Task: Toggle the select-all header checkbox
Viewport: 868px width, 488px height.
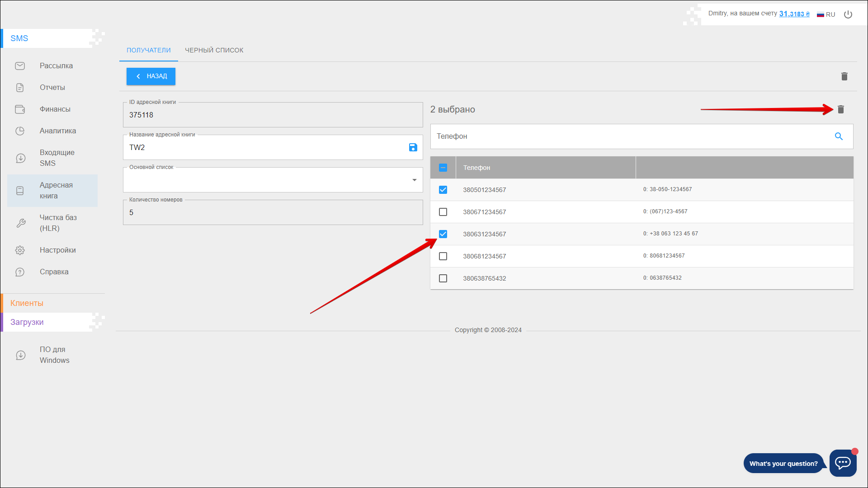Action: (x=443, y=168)
